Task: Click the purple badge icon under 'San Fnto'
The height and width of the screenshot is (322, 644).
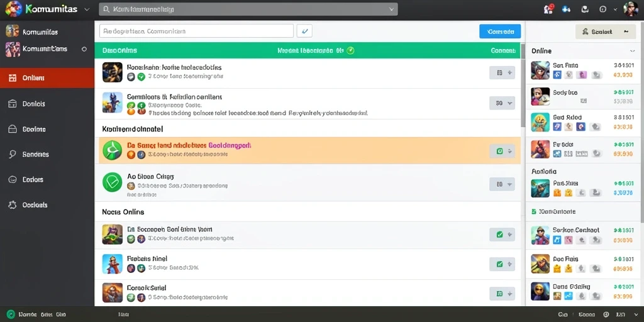Action: point(581,75)
